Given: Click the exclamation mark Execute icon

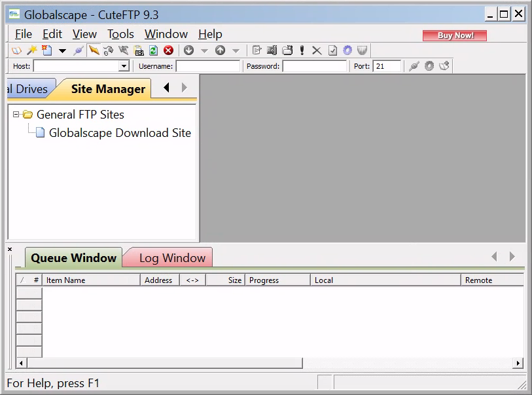Looking at the screenshot, I should 302,50.
